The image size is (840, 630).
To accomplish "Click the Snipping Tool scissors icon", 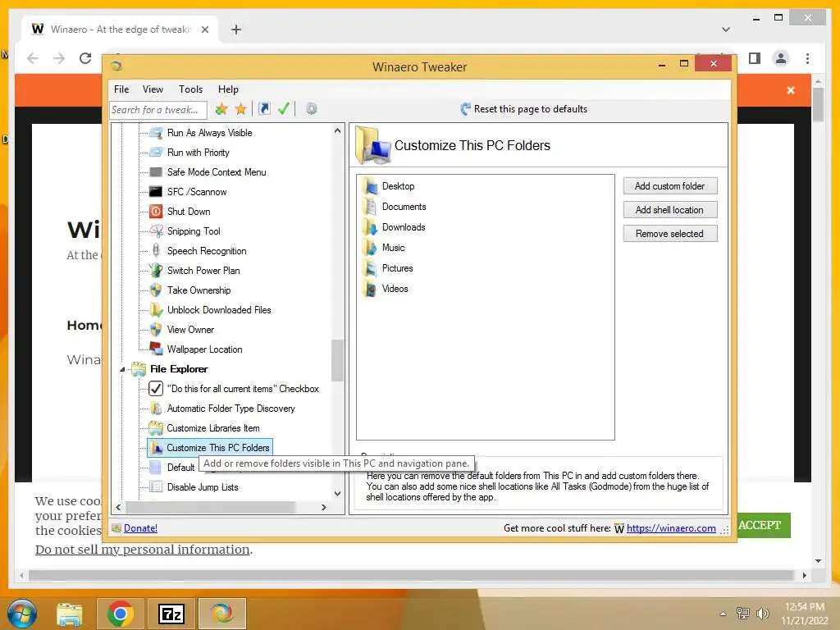I will [x=156, y=231].
